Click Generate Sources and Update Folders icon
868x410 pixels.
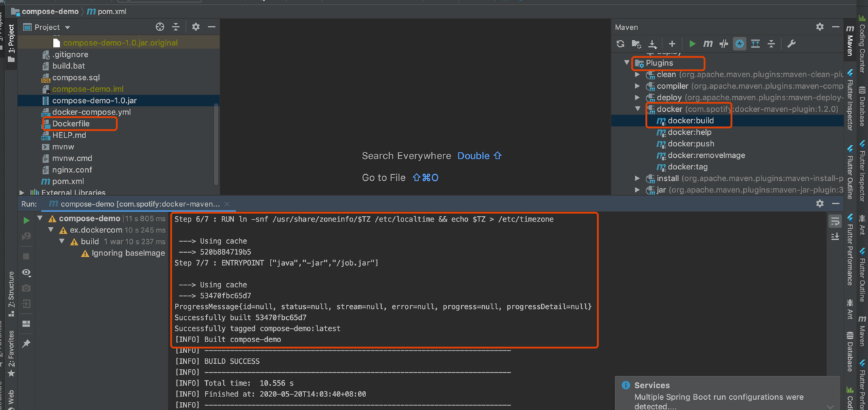[637, 44]
